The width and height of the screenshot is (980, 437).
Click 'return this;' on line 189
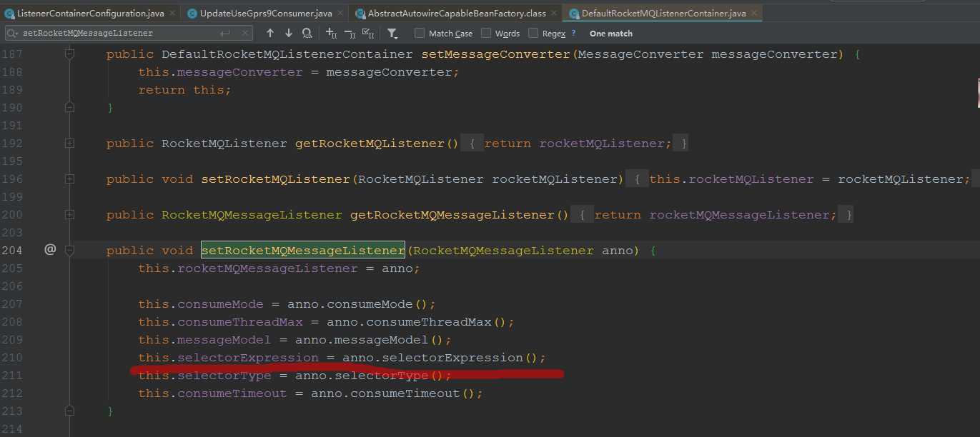[x=184, y=89]
